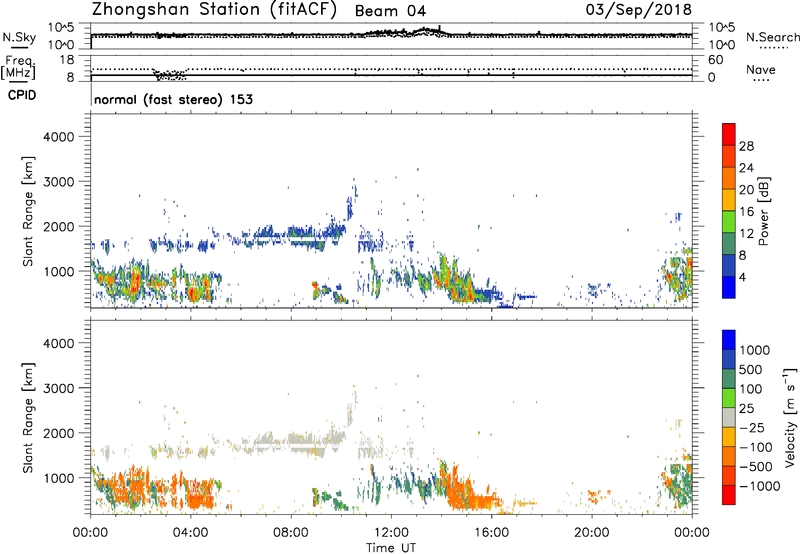Click the blue swatch on Power colorbar

[x=729, y=287]
